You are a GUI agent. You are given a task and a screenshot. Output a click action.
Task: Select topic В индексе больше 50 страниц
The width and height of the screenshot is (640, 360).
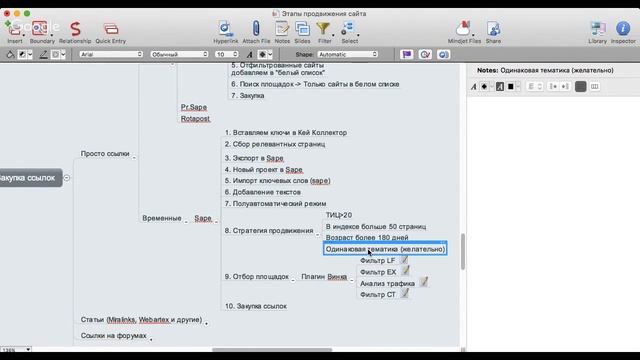coord(376,227)
